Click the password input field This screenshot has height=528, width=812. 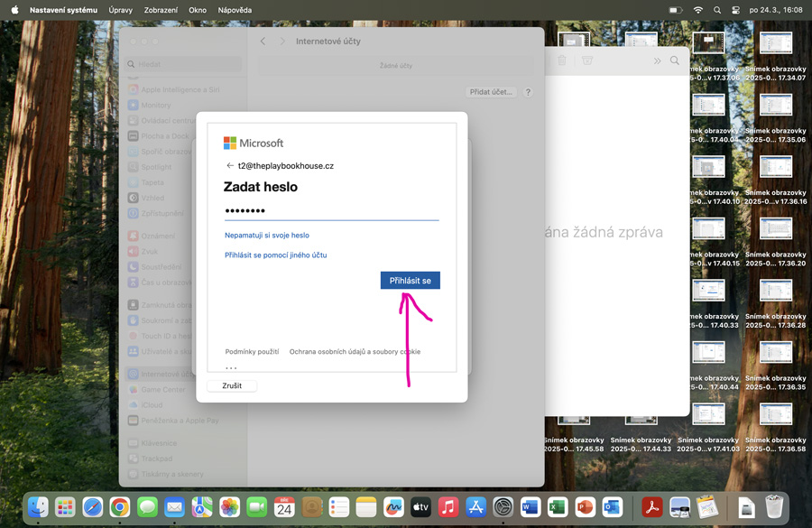pyautogui.click(x=331, y=210)
